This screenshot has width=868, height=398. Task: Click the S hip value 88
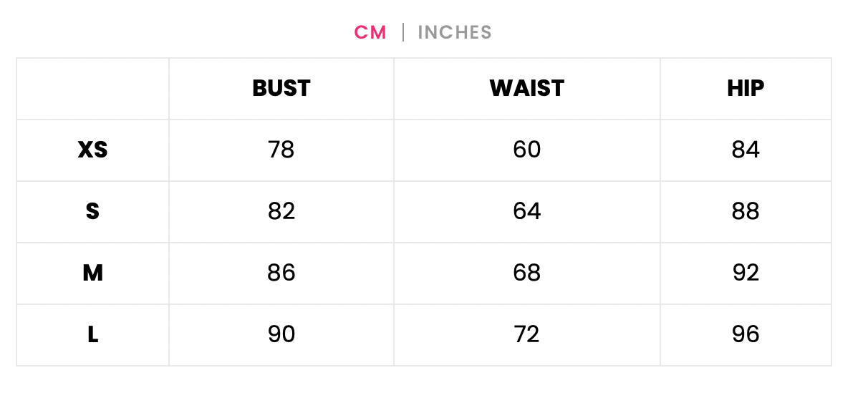746,211
